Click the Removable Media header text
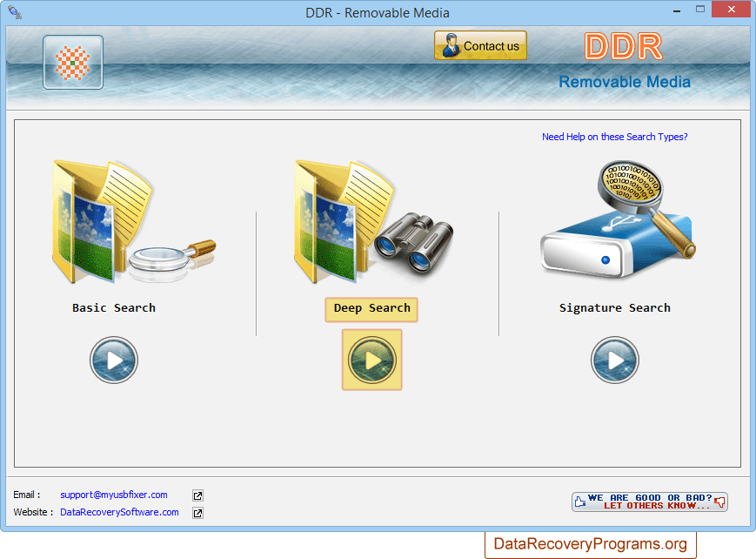Viewport: 756px width, 559px height. pyautogui.click(x=625, y=82)
